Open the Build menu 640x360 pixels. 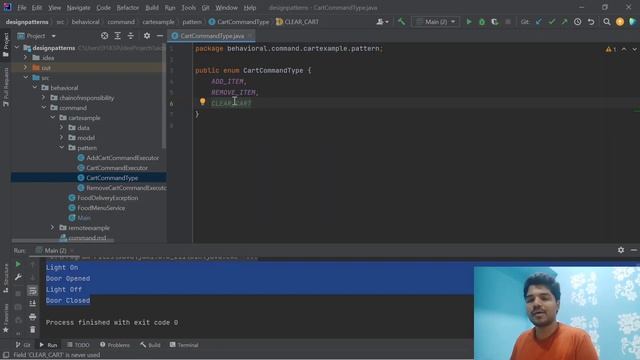coord(152,8)
